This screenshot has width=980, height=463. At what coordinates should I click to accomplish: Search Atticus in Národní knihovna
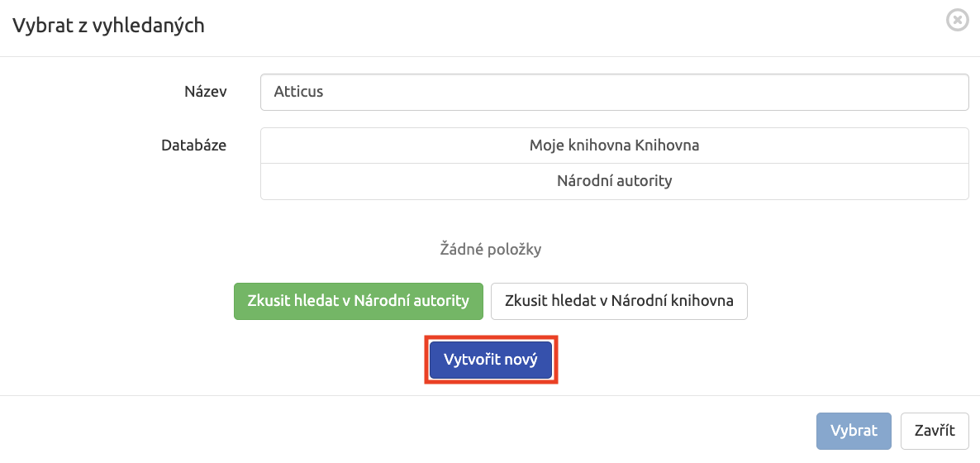[619, 301]
